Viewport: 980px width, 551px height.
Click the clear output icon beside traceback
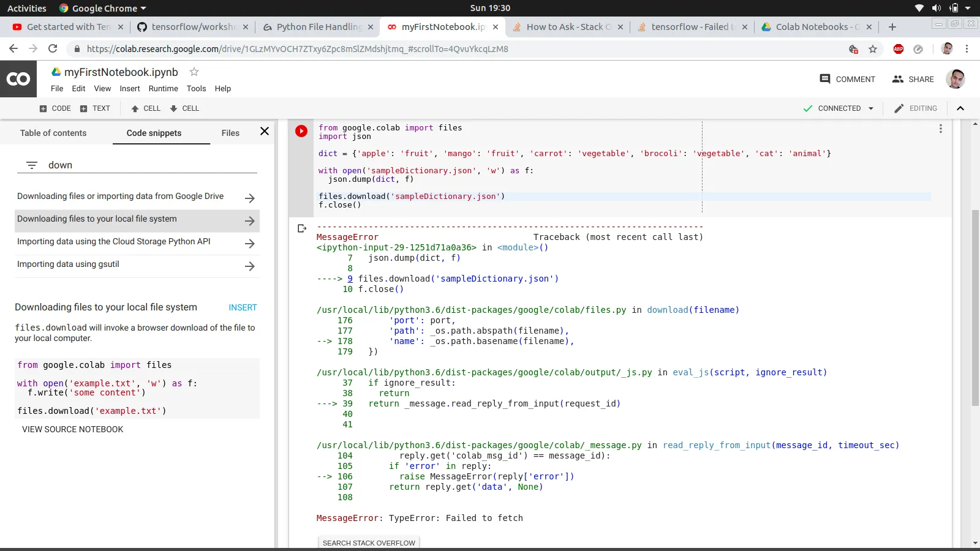coord(301,228)
